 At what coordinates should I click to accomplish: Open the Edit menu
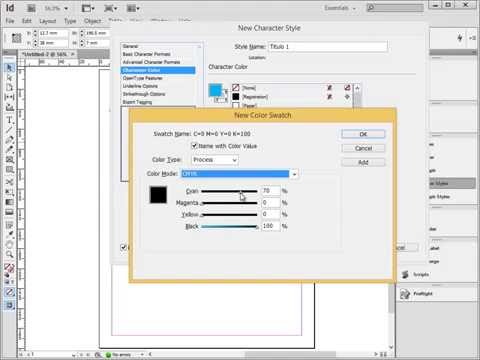(27, 21)
